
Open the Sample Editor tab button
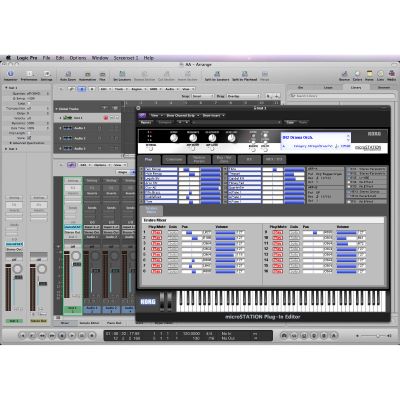tap(89, 323)
